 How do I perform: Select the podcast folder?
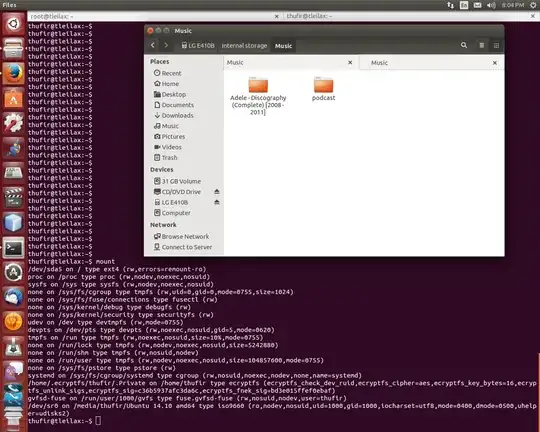click(x=323, y=89)
